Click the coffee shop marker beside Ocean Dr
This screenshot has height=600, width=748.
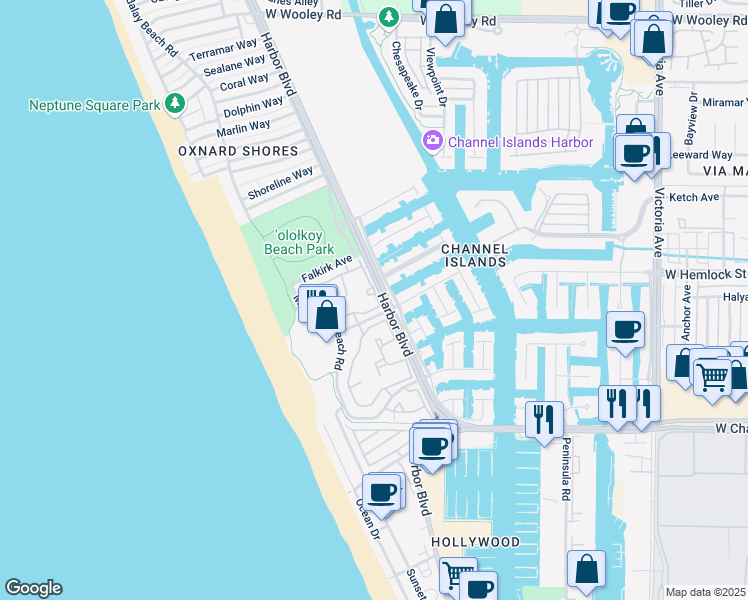(383, 491)
